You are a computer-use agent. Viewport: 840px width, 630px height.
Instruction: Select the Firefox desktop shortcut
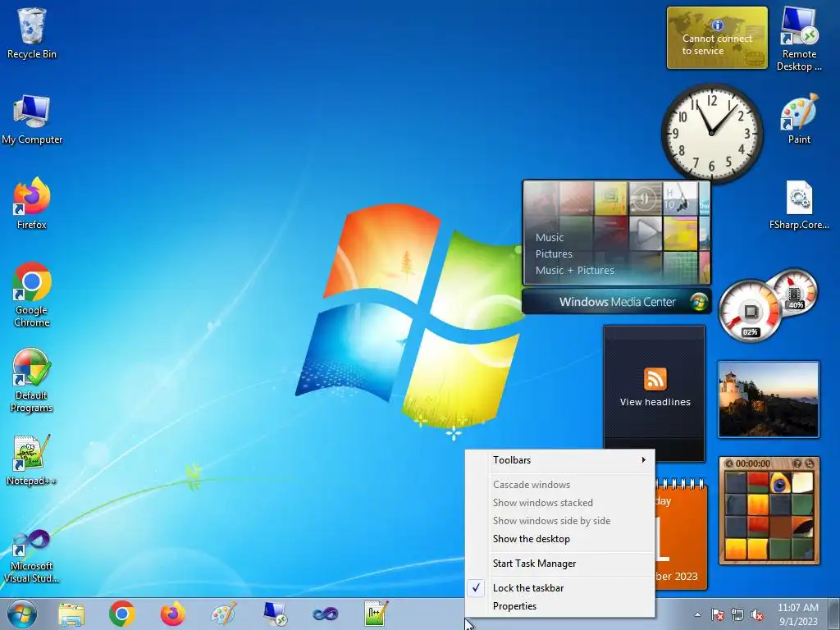(32, 203)
